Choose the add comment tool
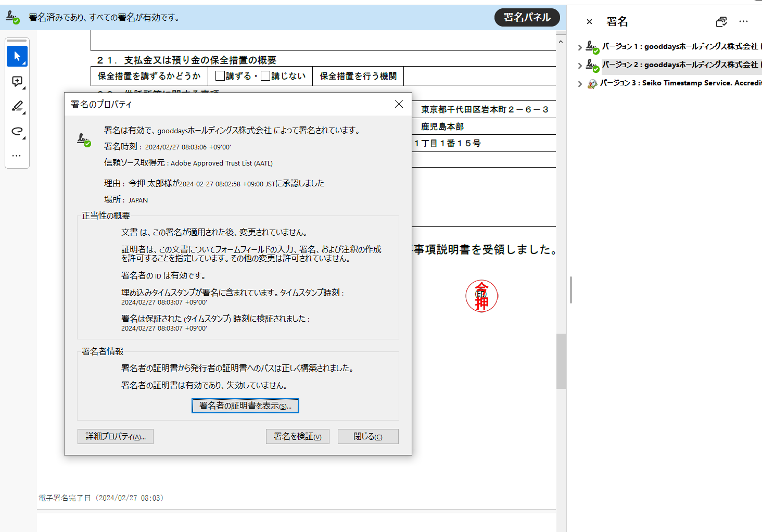Screen dimensions: 762x532 click(x=17, y=81)
